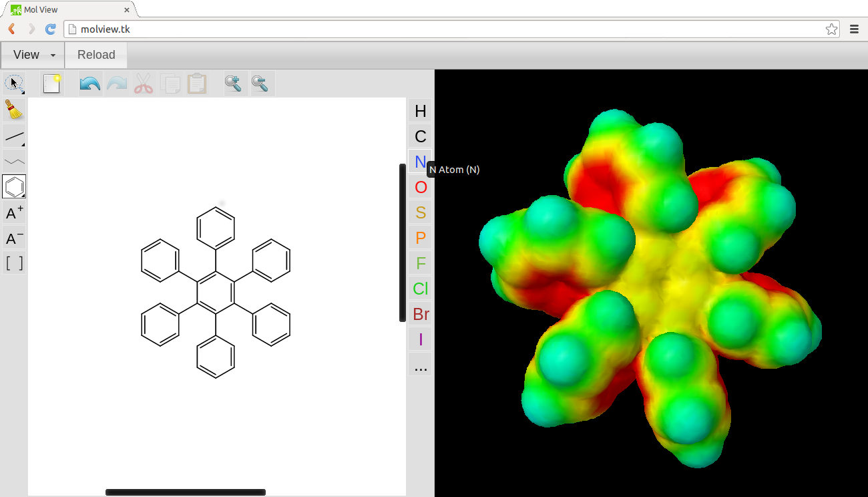Select the lasso selection tool
868x497 pixels.
coord(14,84)
